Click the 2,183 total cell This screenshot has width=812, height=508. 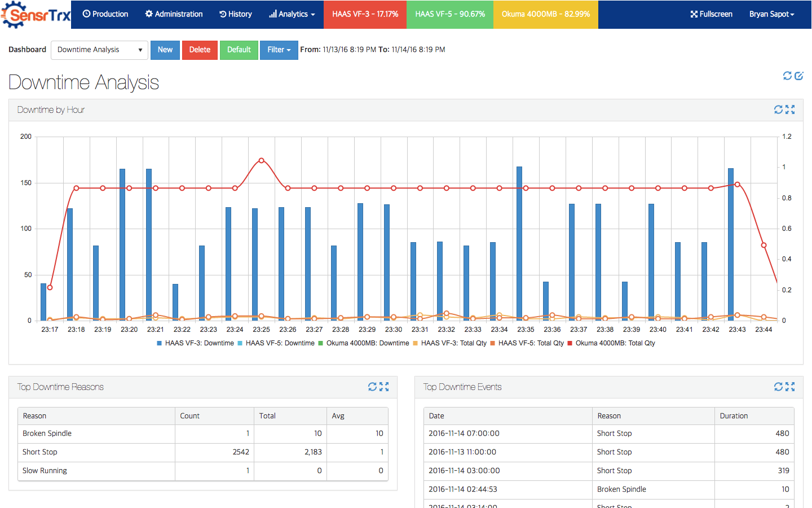(290, 452)
